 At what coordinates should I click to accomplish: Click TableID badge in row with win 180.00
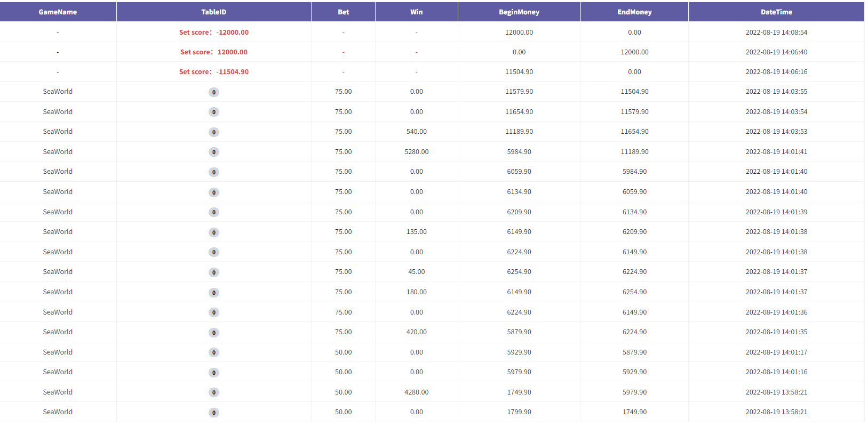214,293
